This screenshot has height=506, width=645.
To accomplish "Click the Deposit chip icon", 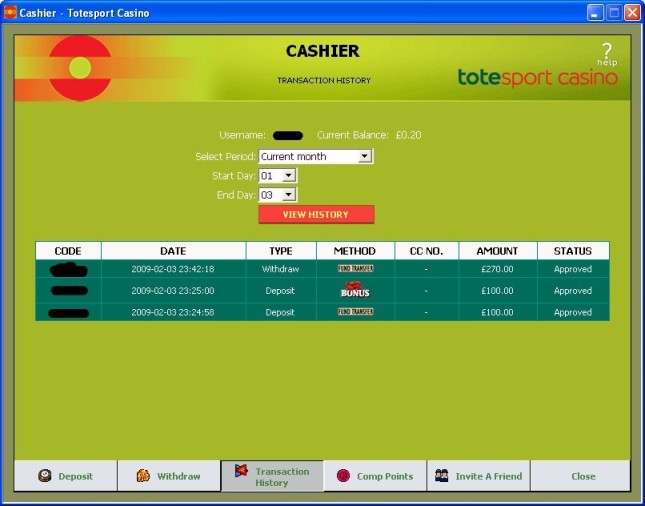I will tap(44, 476).
